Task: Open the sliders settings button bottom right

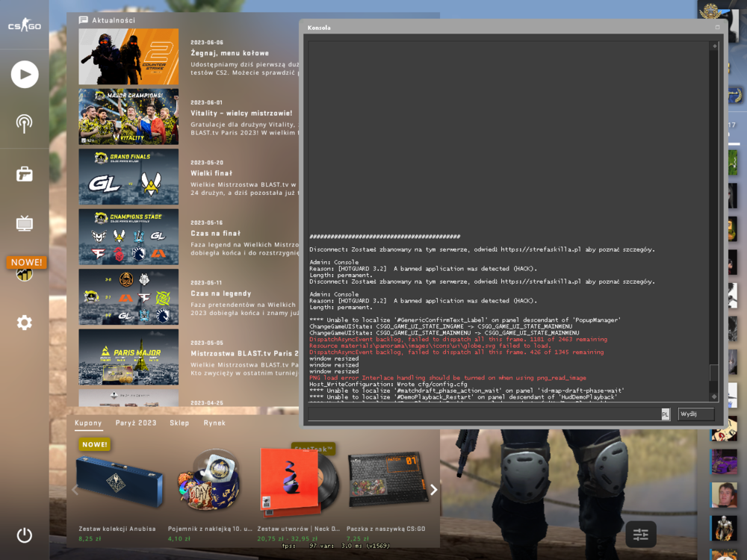Action: click(641, 535)
